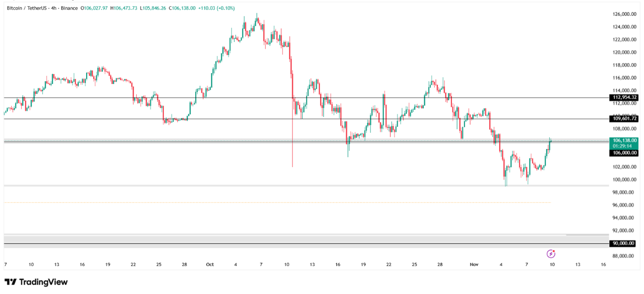Screen dimensions: 644x294
Task: Select the 112,954.32 price level label
Action: [x=623, y=97]
